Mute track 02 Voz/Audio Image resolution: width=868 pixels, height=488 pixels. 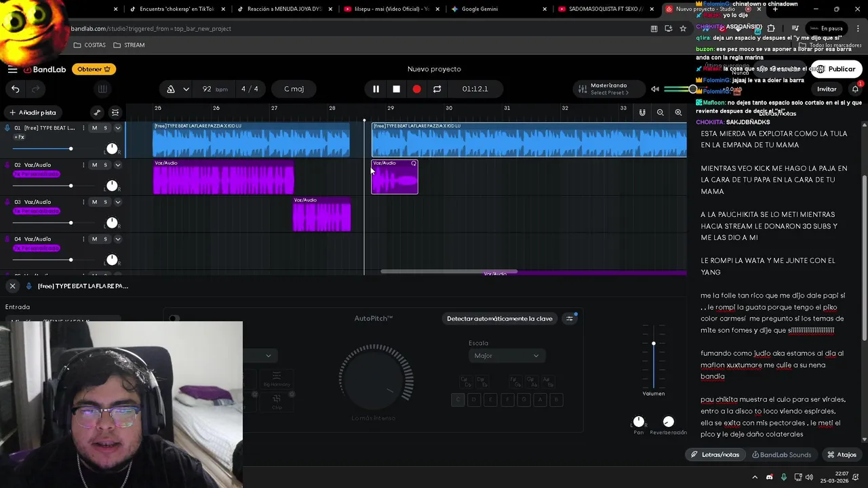coord(94,165)
